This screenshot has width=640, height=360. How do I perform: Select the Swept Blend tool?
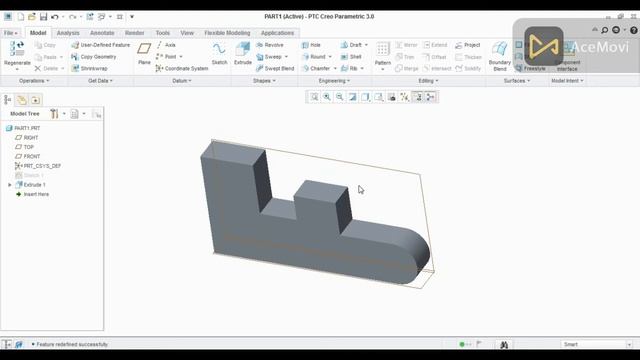tap(275, 69)
